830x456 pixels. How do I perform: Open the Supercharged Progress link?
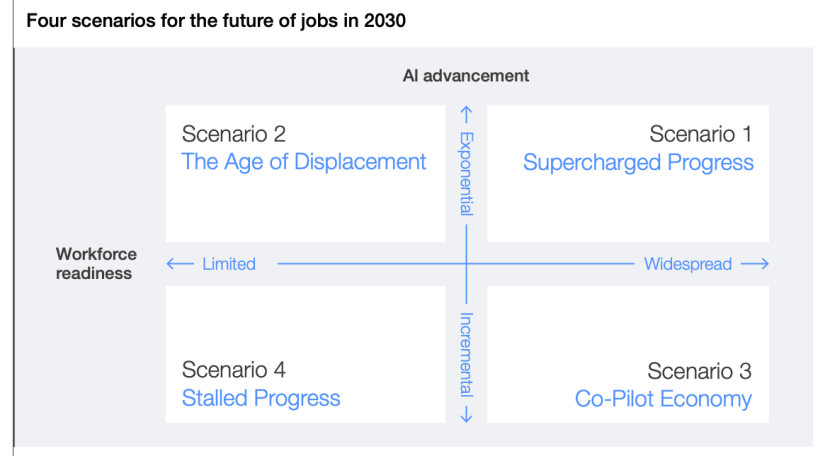pyautogui.click(x=638, y=162)
